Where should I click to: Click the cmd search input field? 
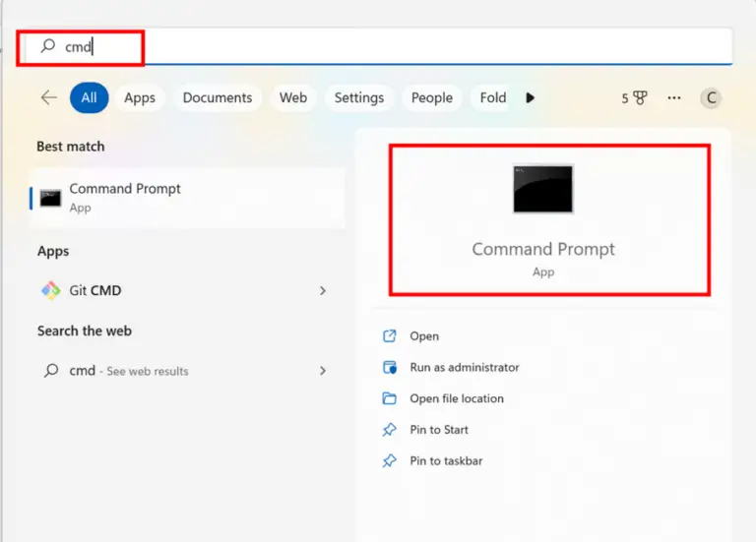tap(378, 46)
